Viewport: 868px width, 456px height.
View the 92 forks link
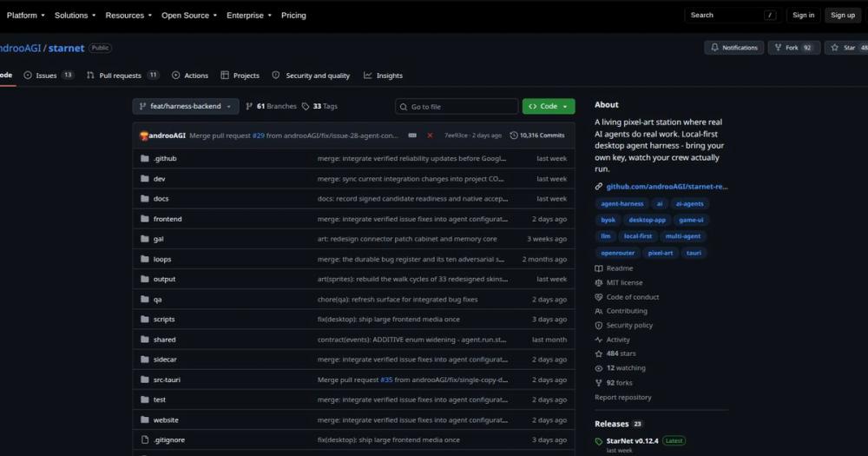coord(619,382)
